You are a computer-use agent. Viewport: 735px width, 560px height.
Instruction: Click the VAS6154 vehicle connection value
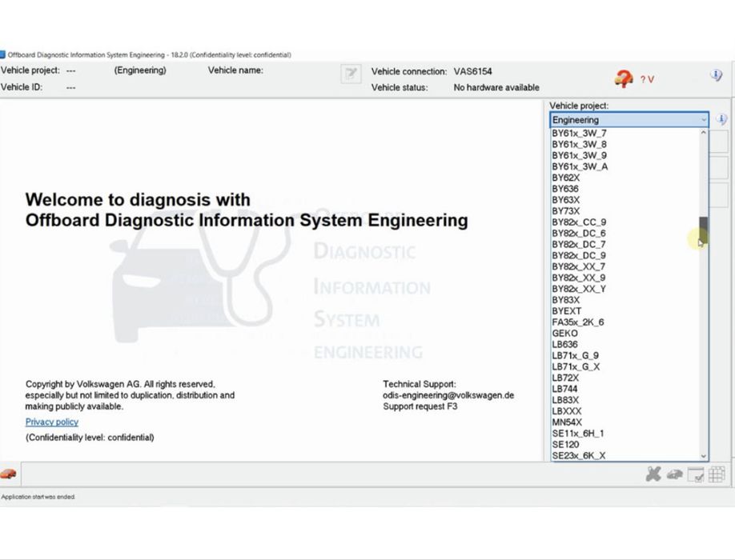pos(472,72)
